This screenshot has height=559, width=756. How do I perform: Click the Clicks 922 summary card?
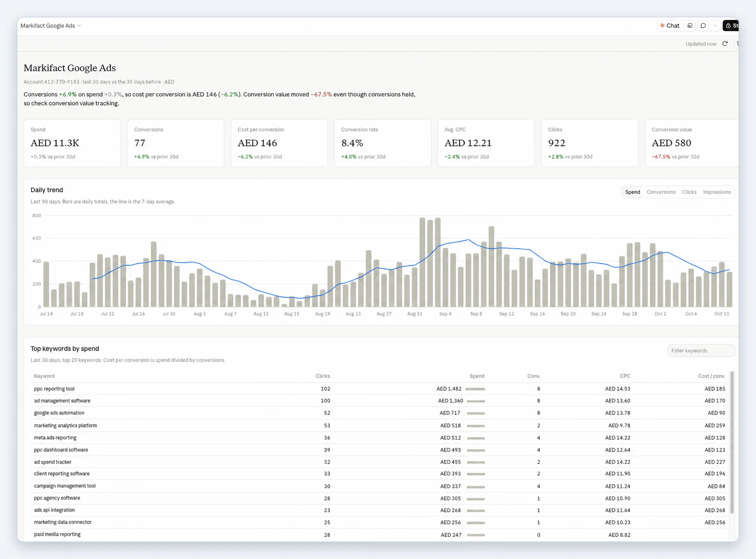[x=590, y=143]
